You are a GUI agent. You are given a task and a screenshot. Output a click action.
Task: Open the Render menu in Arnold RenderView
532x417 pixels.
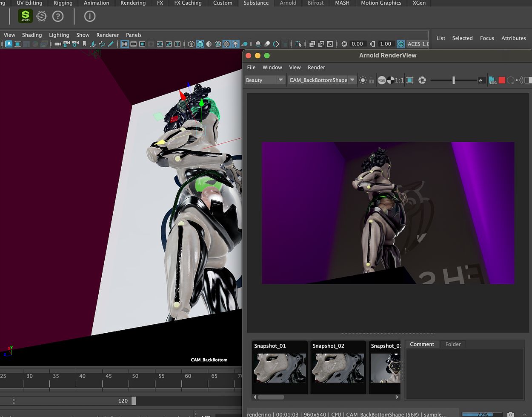click(x=316, y=67)
